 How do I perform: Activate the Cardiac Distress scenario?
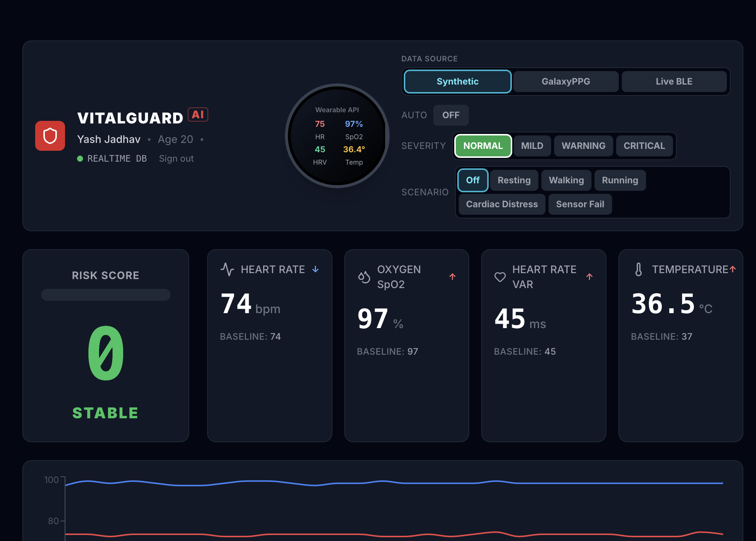coord(501,204)
